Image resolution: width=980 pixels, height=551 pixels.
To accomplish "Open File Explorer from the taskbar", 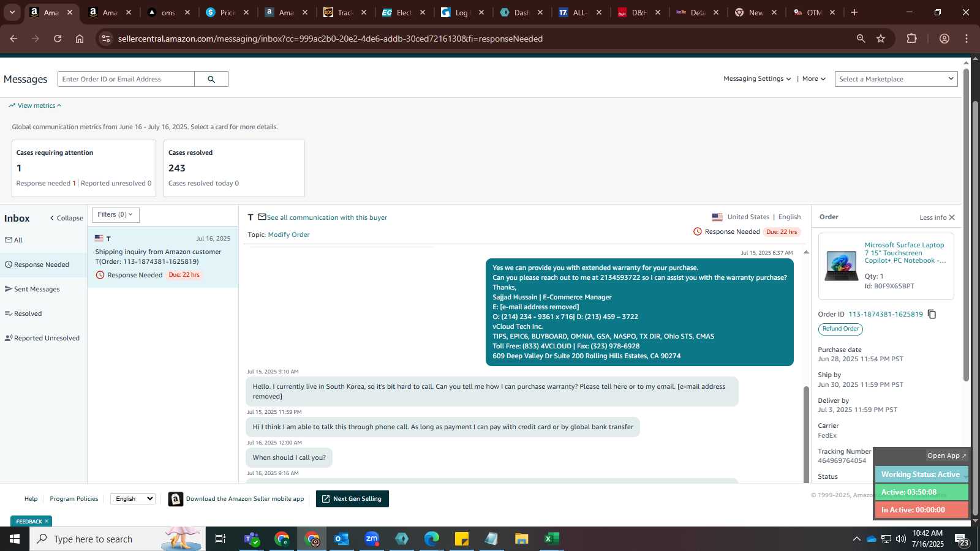I will pyautogui.click(x=522, y=539).
